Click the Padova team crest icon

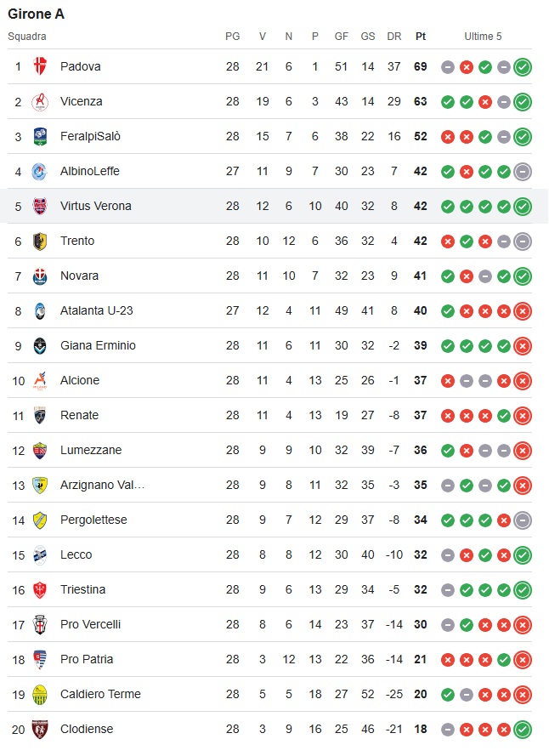(40, 66)
